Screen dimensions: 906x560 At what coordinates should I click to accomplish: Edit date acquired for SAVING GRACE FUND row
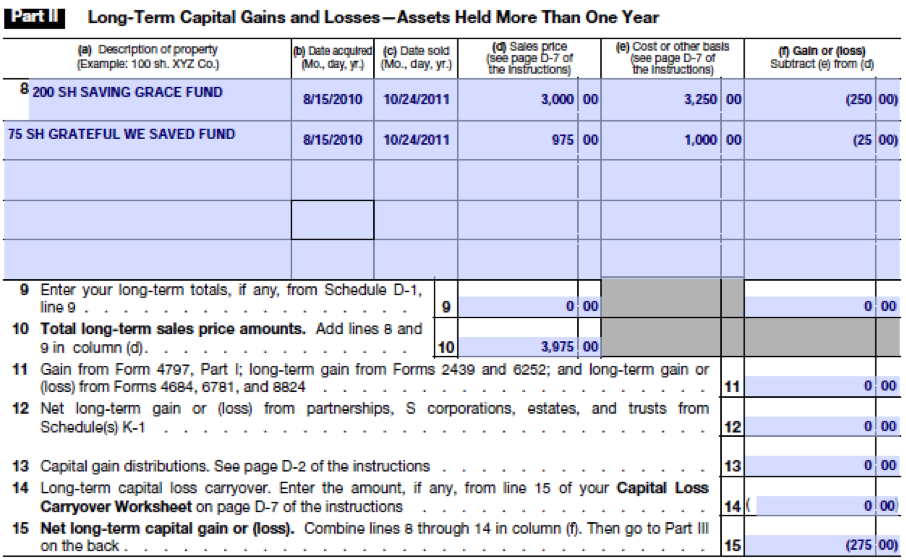[333, 99]
